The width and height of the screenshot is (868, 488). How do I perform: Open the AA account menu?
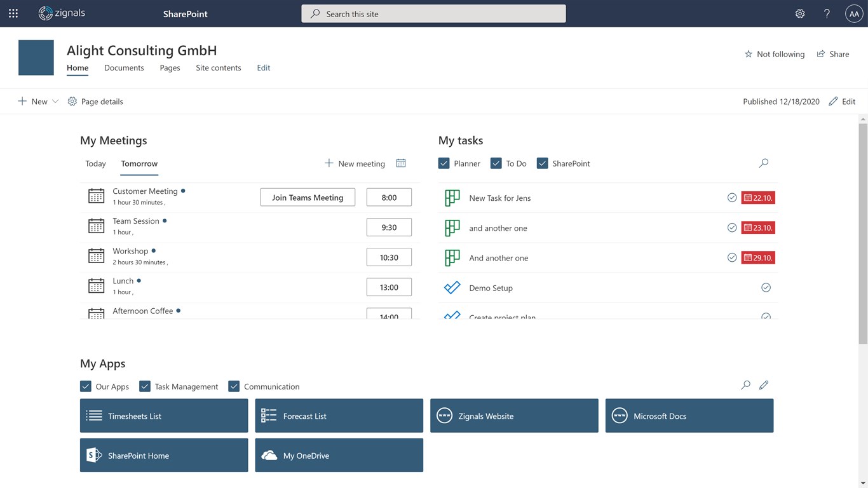pyautogui.click(x=853, y=13)
